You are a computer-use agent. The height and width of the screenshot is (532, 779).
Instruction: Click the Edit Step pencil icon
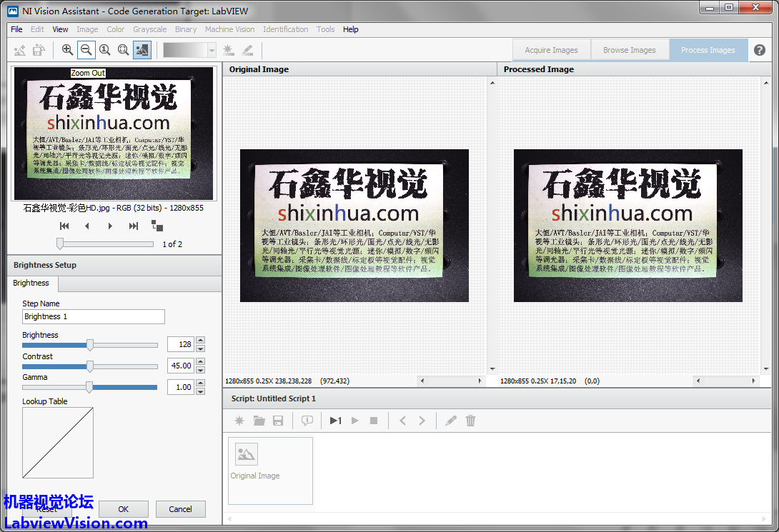pos(451,421)
